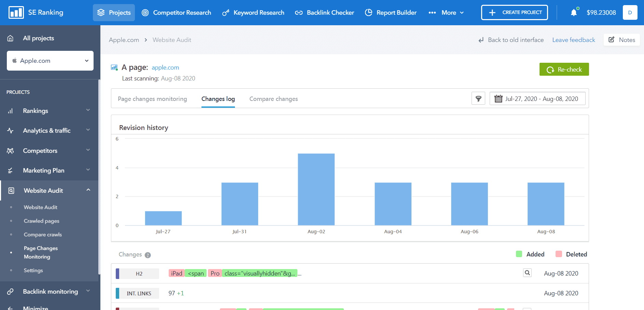Click the Jul-27 bar in chart

point(163,218)
